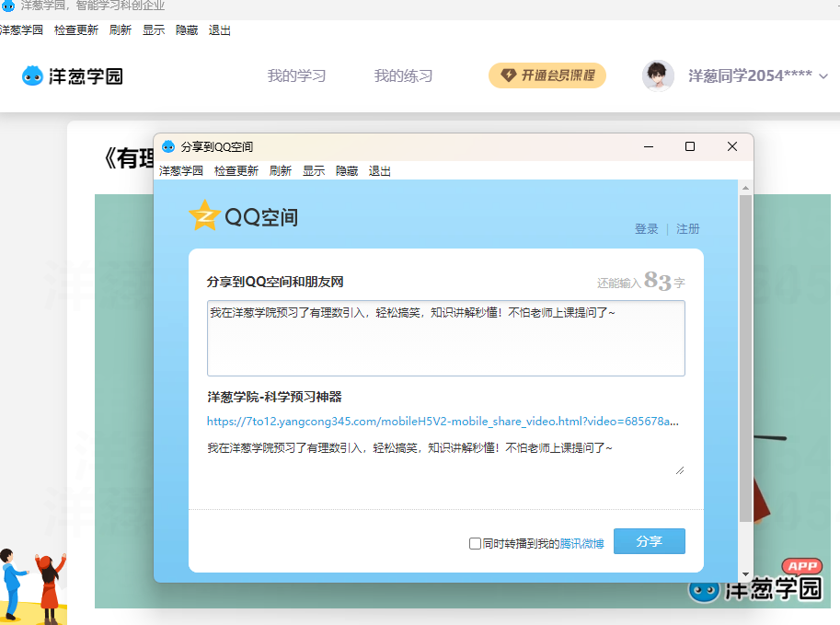Open the 腾讯微博 link
The image size is (840, 625).
(581, 543)
